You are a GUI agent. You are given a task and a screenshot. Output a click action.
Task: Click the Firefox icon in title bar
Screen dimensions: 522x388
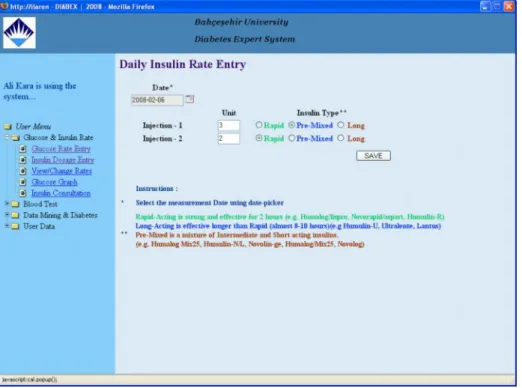coord(4,6)
